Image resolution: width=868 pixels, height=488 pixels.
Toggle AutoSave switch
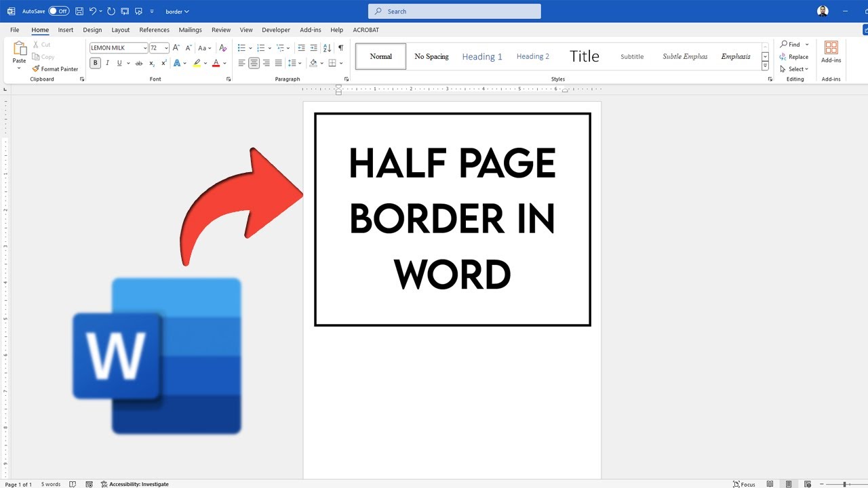(x=58, y=12)
